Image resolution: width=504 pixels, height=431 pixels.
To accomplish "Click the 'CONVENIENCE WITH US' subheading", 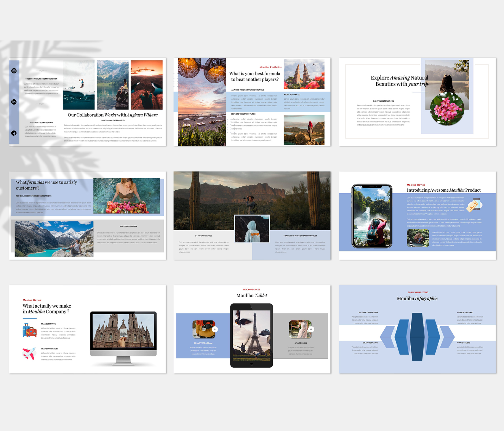I will pos(383,101).
